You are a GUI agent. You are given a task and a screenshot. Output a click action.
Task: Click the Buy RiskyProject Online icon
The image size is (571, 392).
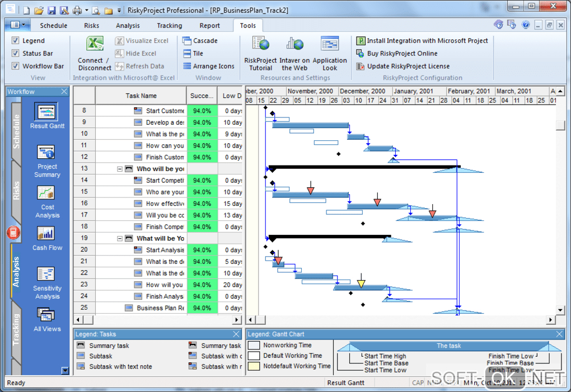click(361, 54)
